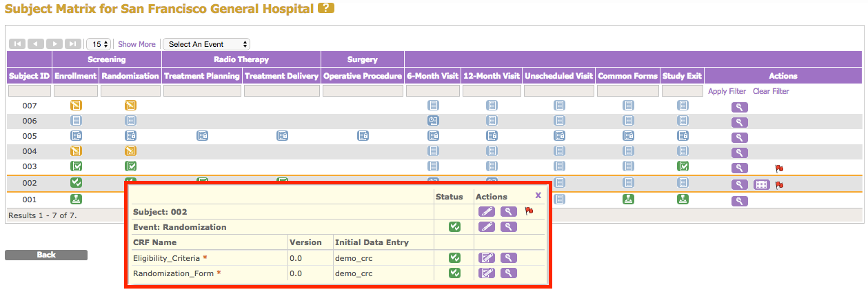Screen dimensions: 868x292
Task: Open the 6-Month Visit scheduled icon for 006
Action: pos(433,121)
